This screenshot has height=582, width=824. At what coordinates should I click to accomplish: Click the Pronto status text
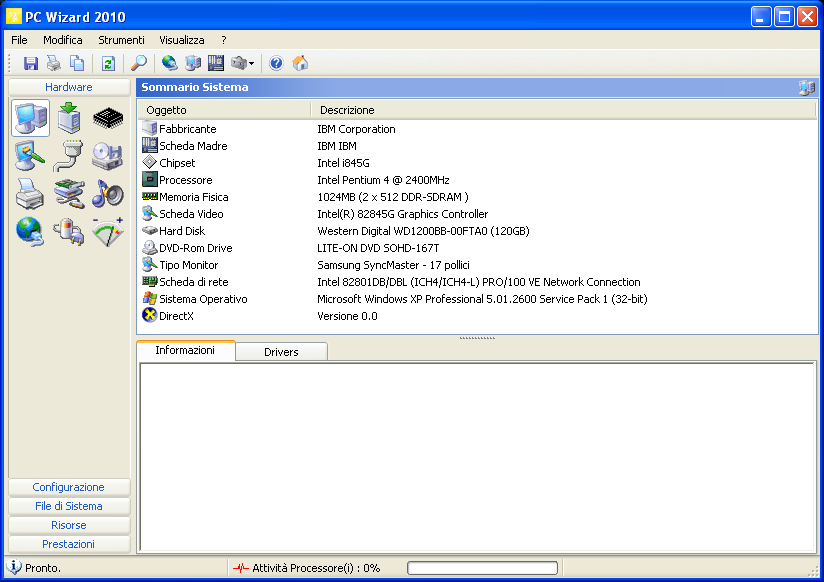[x=43, y=568]
